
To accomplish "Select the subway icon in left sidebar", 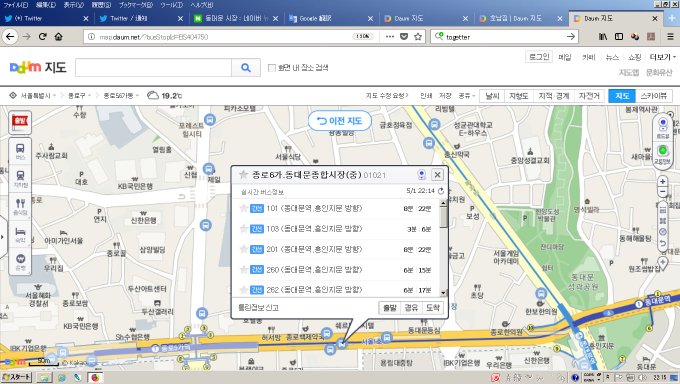I will pyautogui.click(x=20, y=178).
